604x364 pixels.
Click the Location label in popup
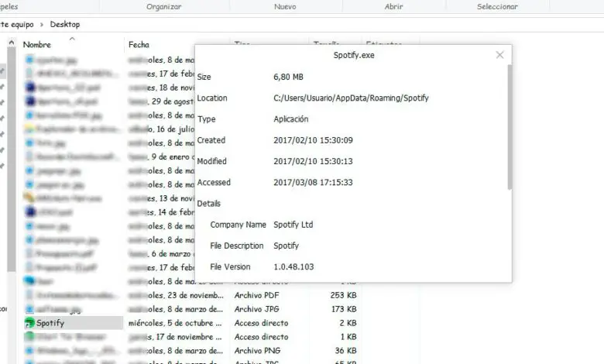[212, 98]
